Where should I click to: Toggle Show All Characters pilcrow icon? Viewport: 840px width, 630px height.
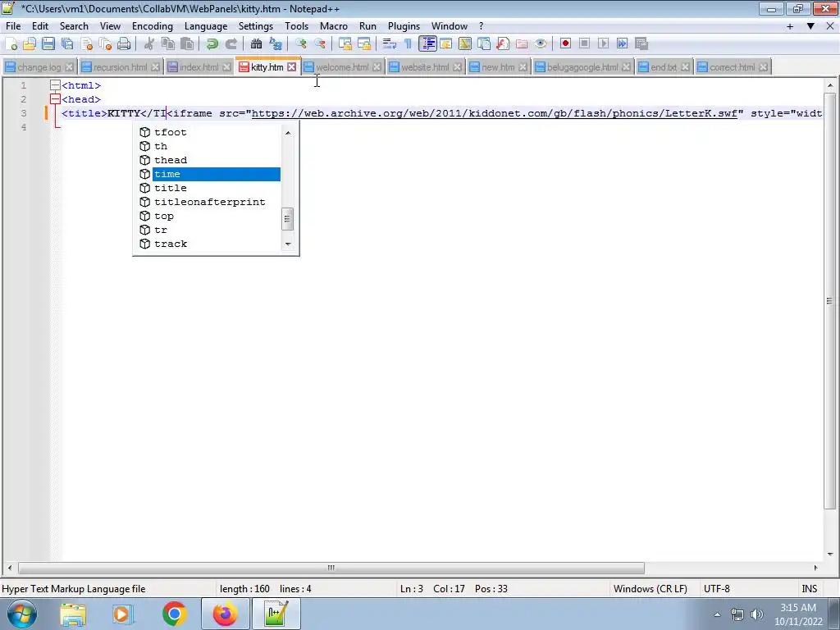click(409, 44)
